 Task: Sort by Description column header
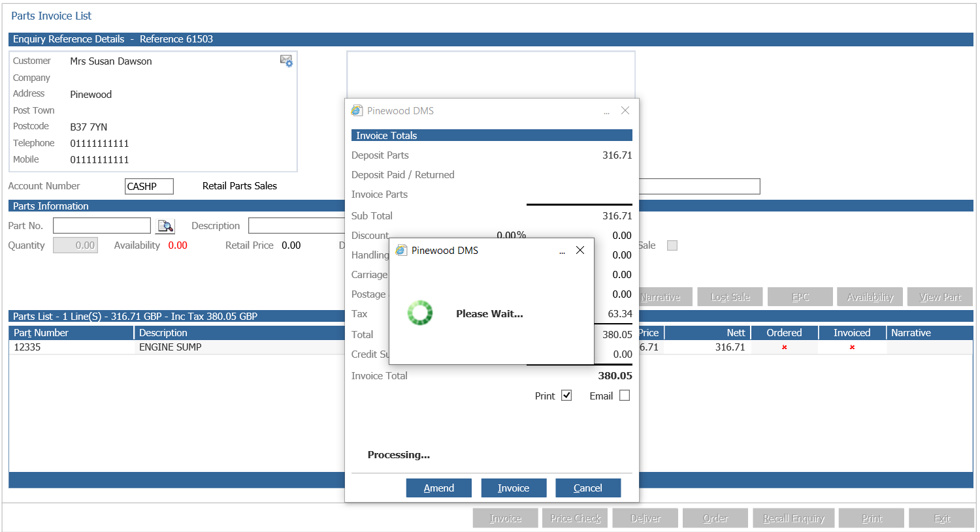pyautogui.click(x=240, y=333)
